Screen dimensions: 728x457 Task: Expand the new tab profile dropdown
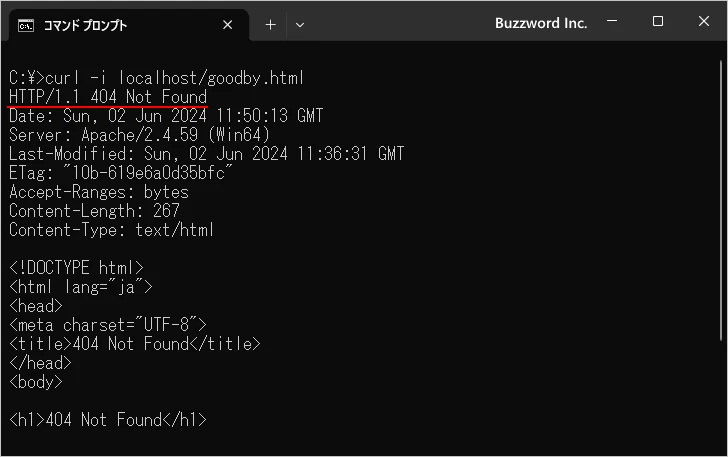300,24
